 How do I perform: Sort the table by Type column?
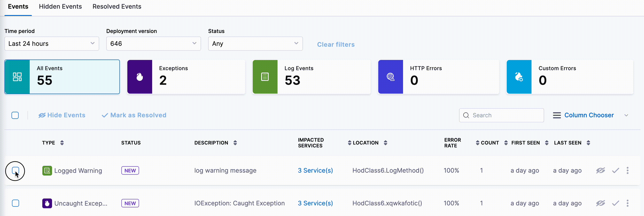[x=62, y=143]
